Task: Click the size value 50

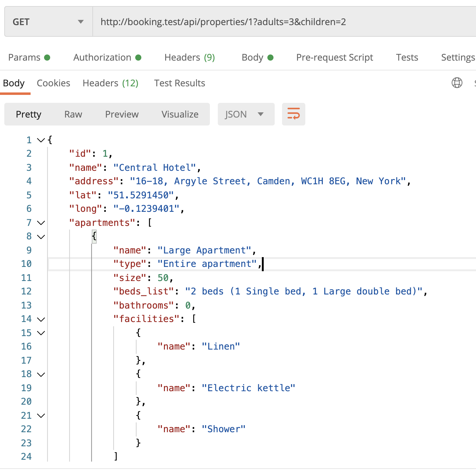Action: [163, 278]
